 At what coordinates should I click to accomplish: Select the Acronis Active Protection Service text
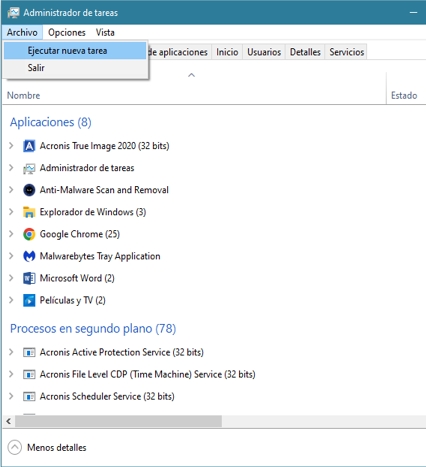coord(122,352)
